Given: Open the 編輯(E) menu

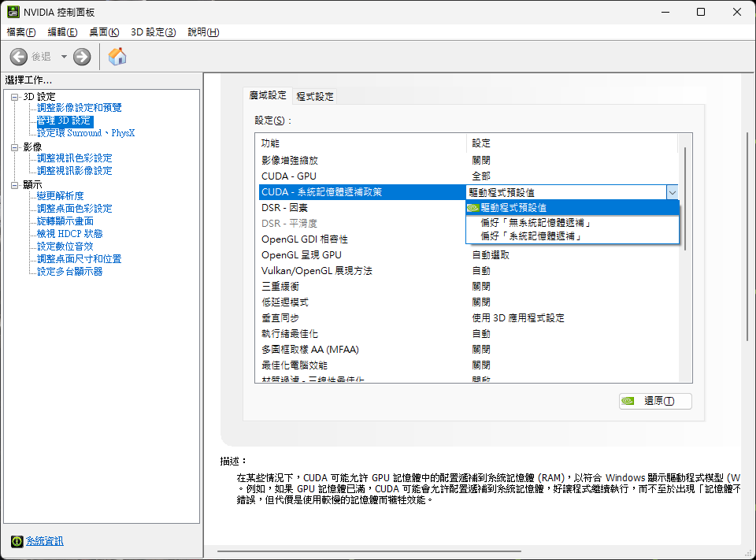Looking at the screenshot, I should point(63,32).
